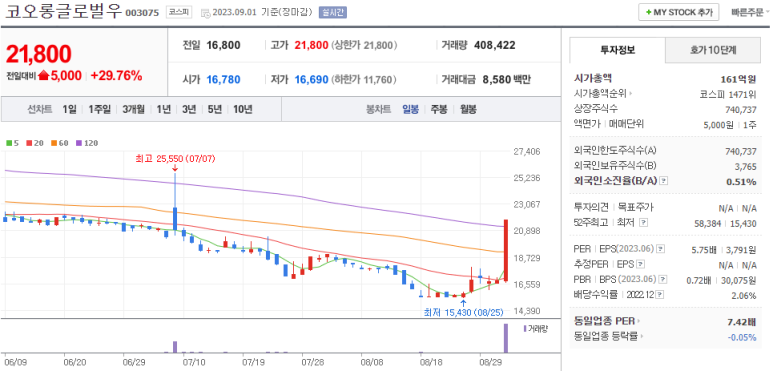Click the calendar clock icon before 2023.09.01
Screen dimensions: 773x371
tap(205, 13)
